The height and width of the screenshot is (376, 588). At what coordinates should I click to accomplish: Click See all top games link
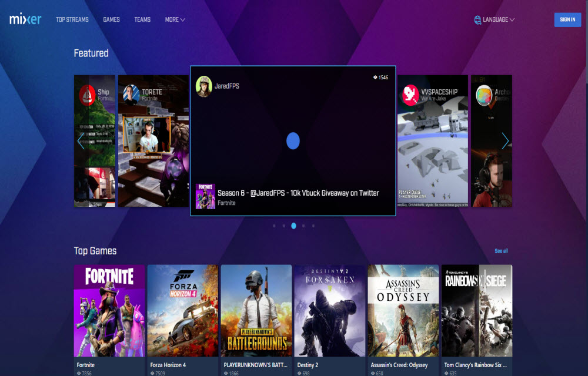tap(501, 251)
